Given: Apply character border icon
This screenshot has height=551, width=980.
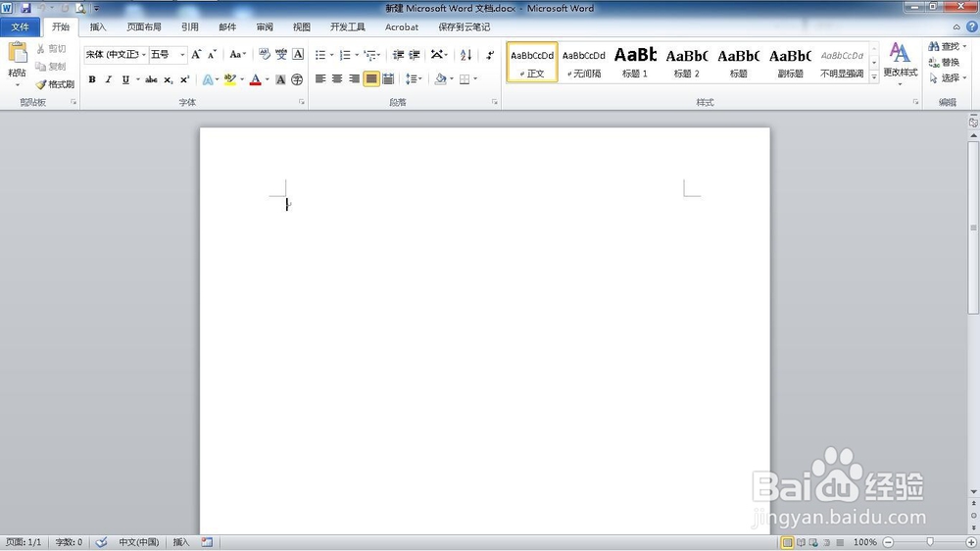Looking at the screenshot, I should (298, 54).
